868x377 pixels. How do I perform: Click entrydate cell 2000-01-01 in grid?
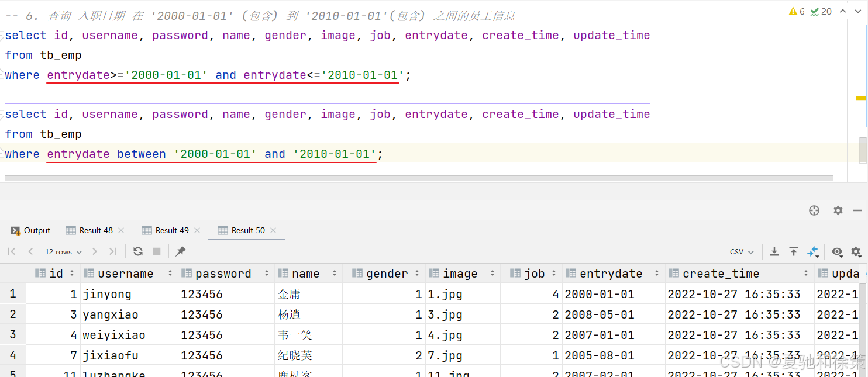[614, 294]
